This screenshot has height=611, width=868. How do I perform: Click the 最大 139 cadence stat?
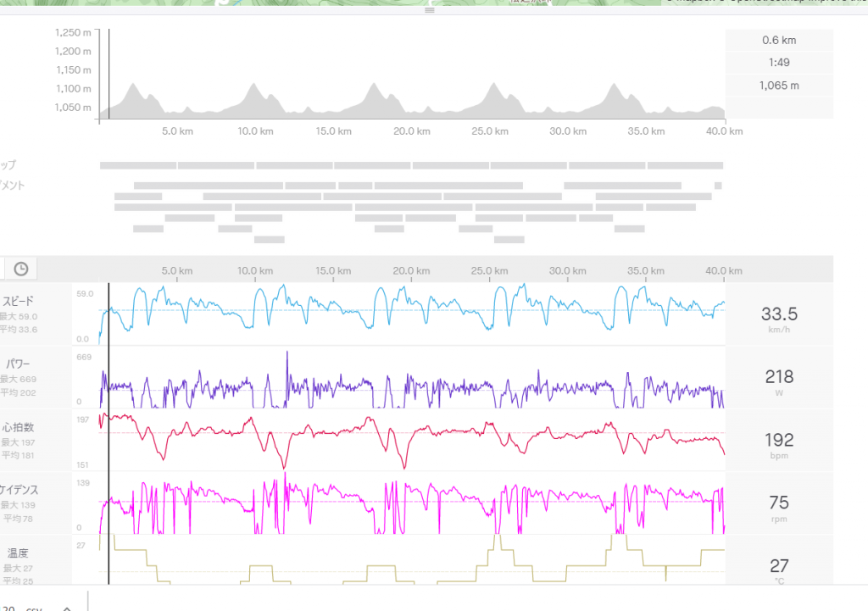tap(19, 505)
